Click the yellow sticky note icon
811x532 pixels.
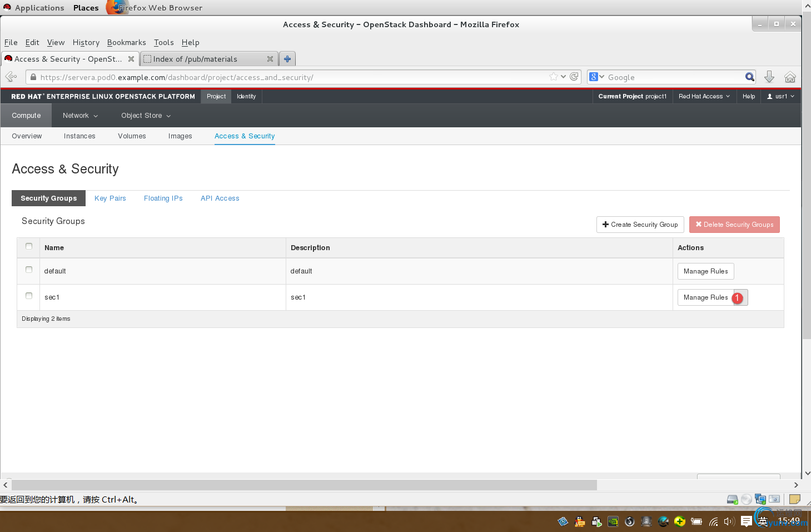coord(795,499)
